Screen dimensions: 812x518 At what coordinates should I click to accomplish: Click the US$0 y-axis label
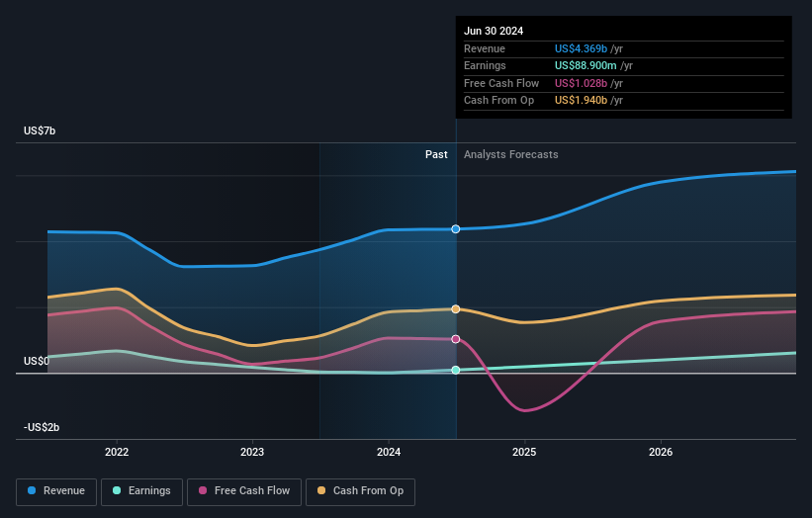coord(37,361)
